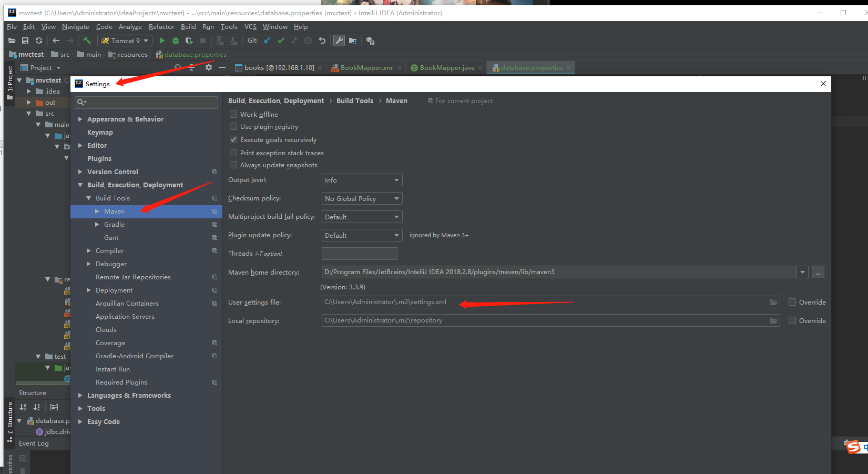Navigate back with the left arrow icon
The height and width of the screenshot is (474, 868).
56,41
